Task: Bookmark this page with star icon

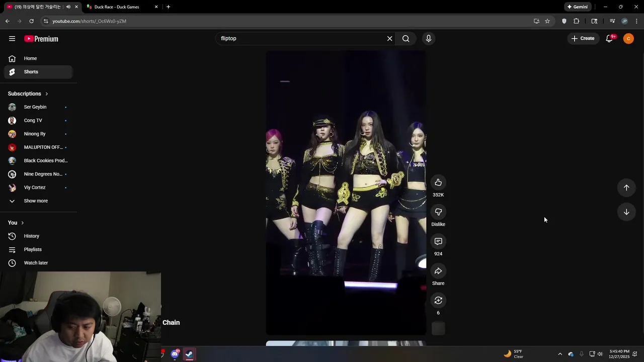Action: [547, 21]
